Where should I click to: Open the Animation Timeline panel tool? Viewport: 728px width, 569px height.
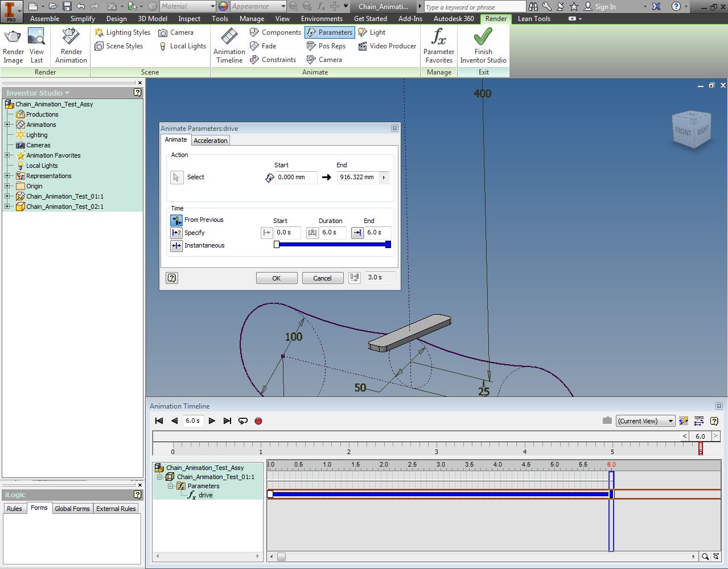tap(229, 46)
